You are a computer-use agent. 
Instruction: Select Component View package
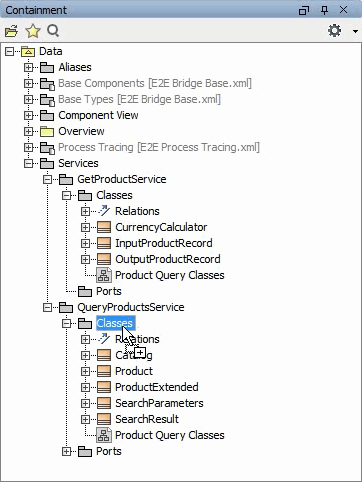(98, 115)
